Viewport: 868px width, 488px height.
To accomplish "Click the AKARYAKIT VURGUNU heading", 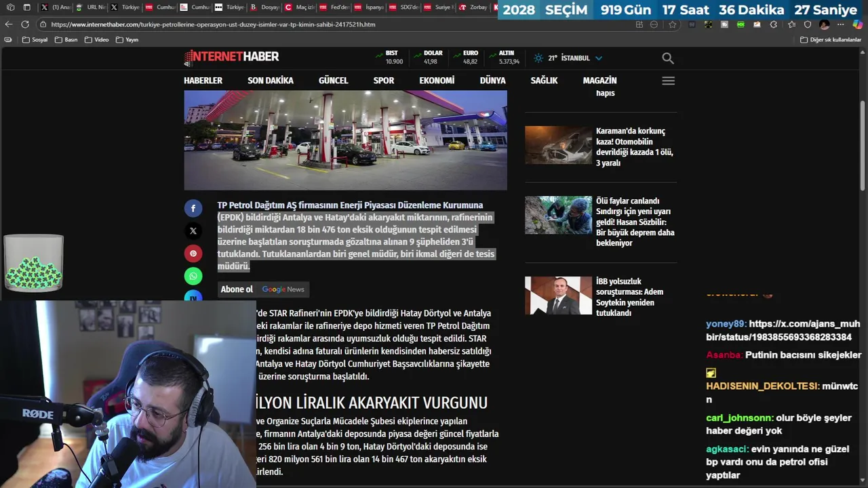I will pyautogui.click(x=372, y=403).
